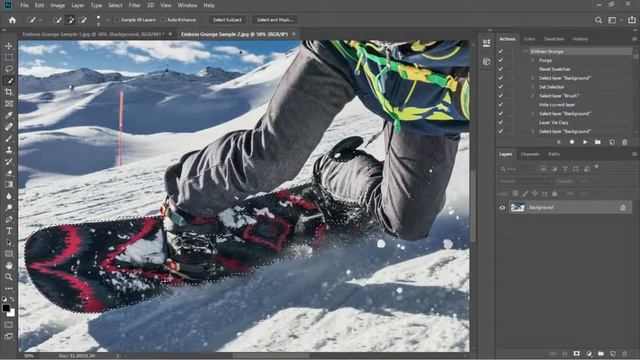The image size is (640, 360).
Task: Select the Pen tool
Action: [9, 219]
